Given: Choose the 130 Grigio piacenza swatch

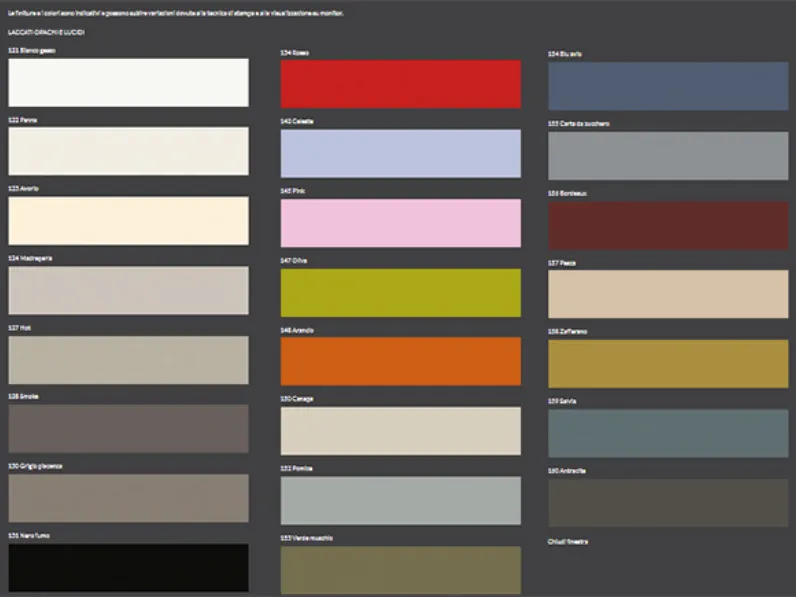Looking at the screenshot, I should click(128, 498).
